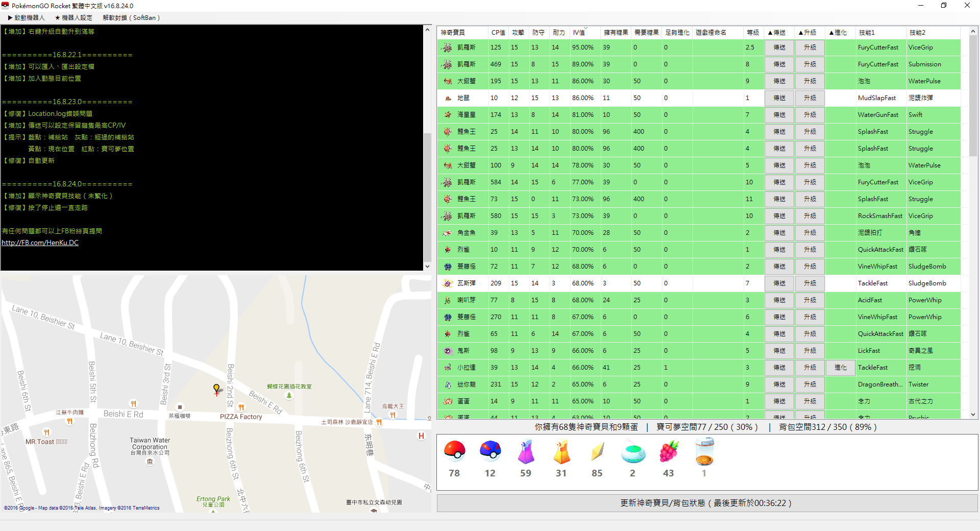
Task: Click the blue Great Ball icon
Action: [490, 451]
